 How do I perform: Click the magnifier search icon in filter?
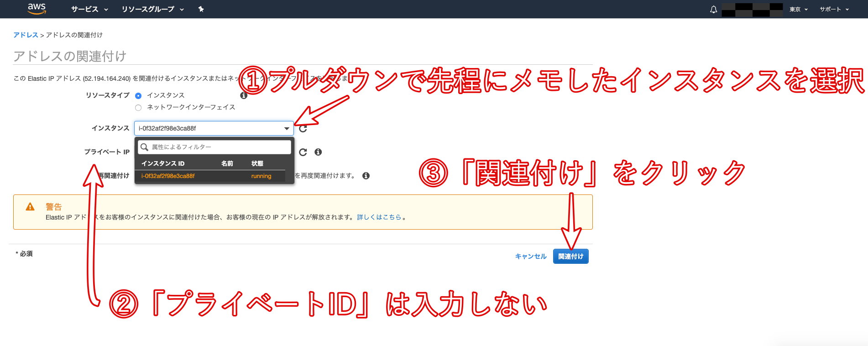click(145, 147)
